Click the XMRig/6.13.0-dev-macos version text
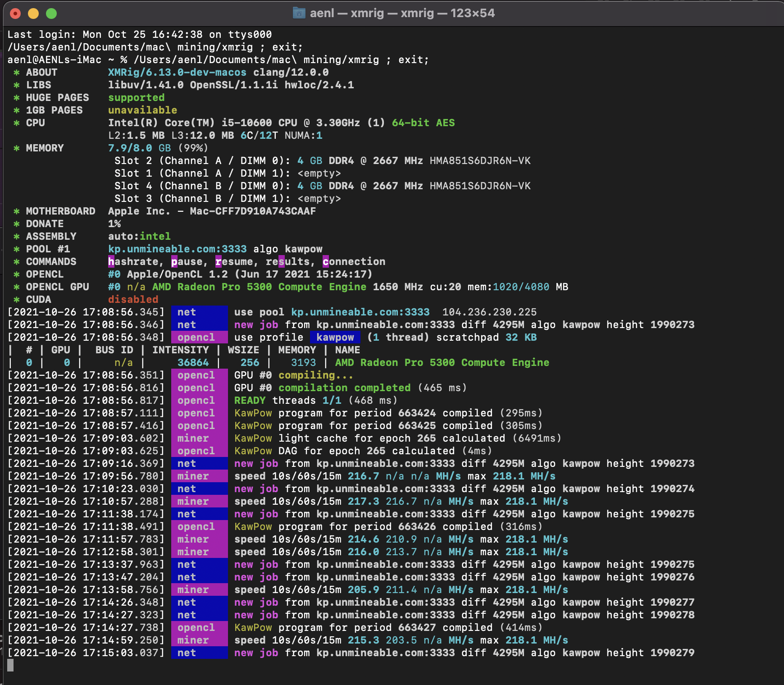The image size is (784, 685). tap(177, 72)
